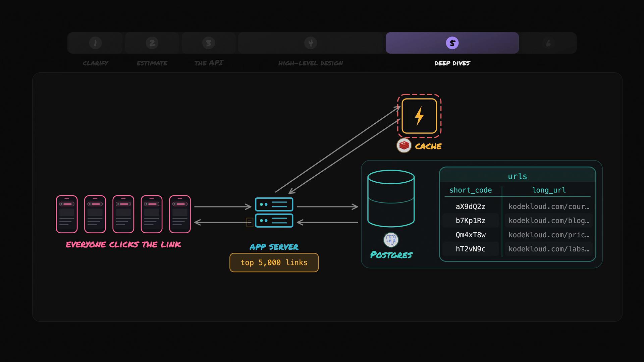The width and height of the screenshot is (644, 362).
Task: Switch to step 2 Estimate tab
Action: (152, 43)
